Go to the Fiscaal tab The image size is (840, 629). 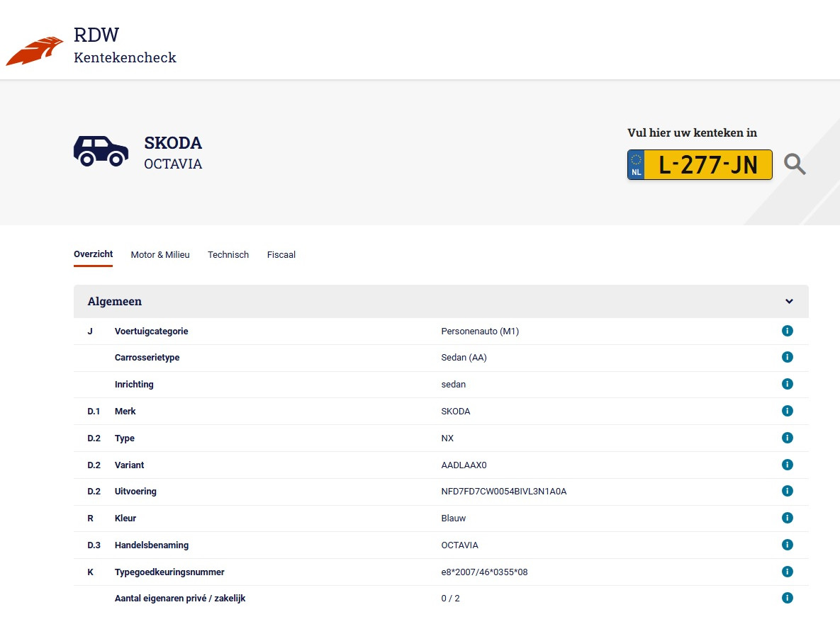pos(281,255)
